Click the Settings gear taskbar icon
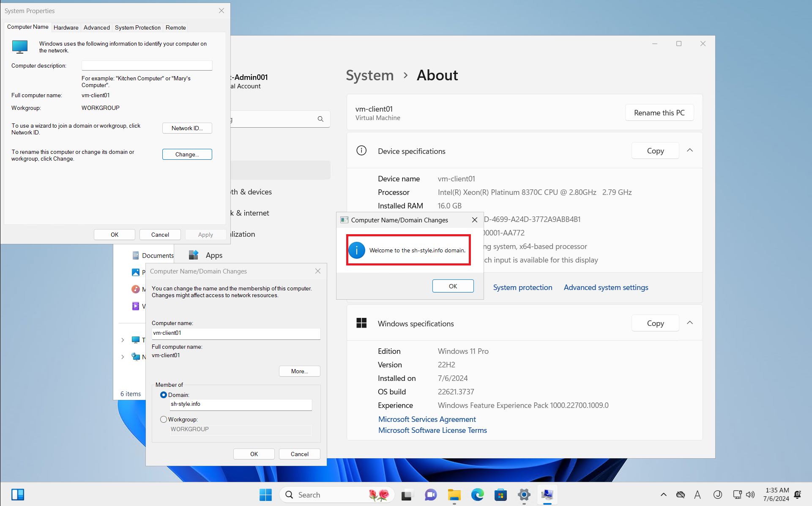812x506 pixels. click(524, 495)
